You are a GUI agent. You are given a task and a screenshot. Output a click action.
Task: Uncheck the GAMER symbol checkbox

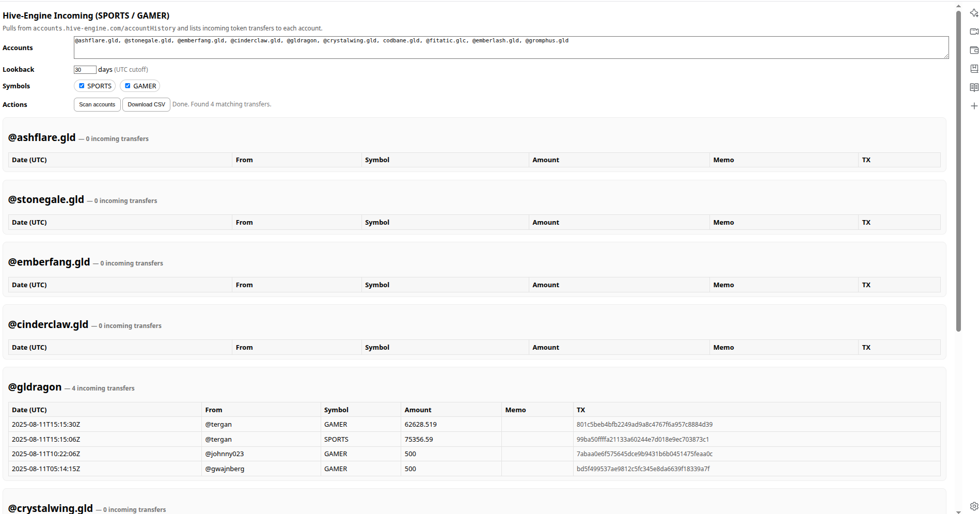coord(128,86)
